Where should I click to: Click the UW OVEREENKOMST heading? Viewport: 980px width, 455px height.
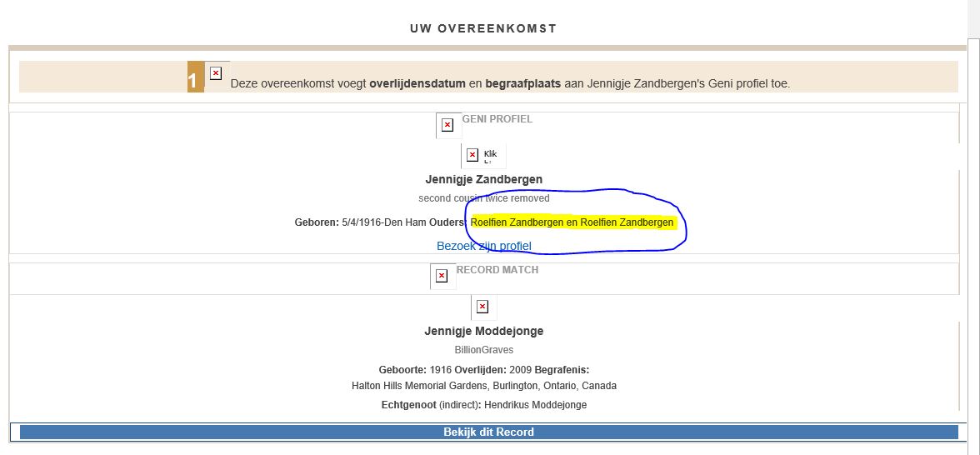click(483, 28)
